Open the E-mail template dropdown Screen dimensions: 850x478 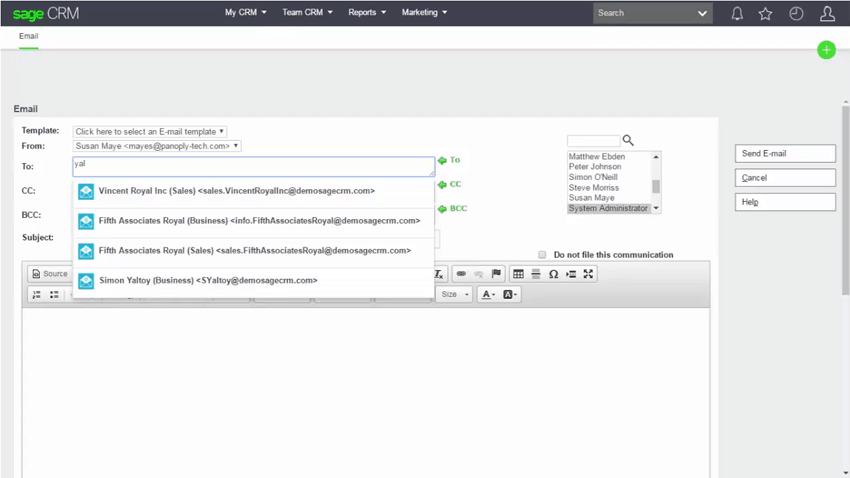click(150, 132)
